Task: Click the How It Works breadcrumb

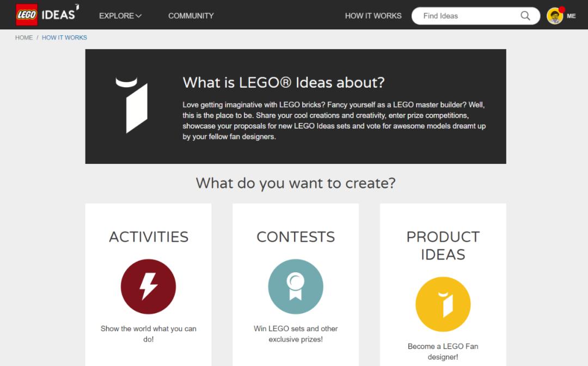Action: [64, 38]
